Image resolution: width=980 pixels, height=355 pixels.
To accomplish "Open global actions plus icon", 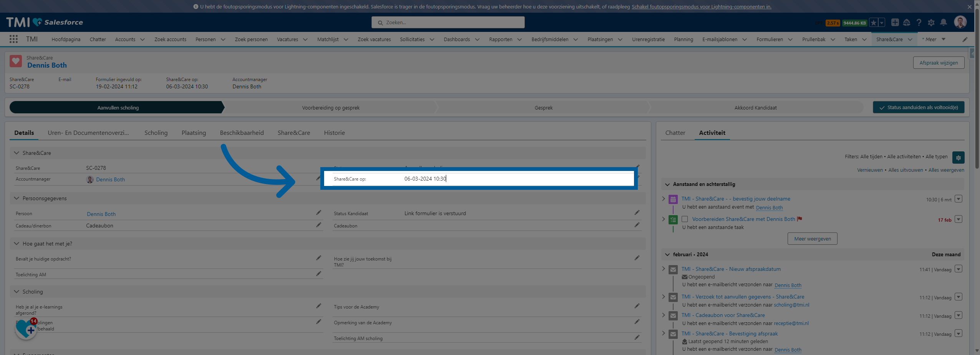I will (x=895, y=22).
